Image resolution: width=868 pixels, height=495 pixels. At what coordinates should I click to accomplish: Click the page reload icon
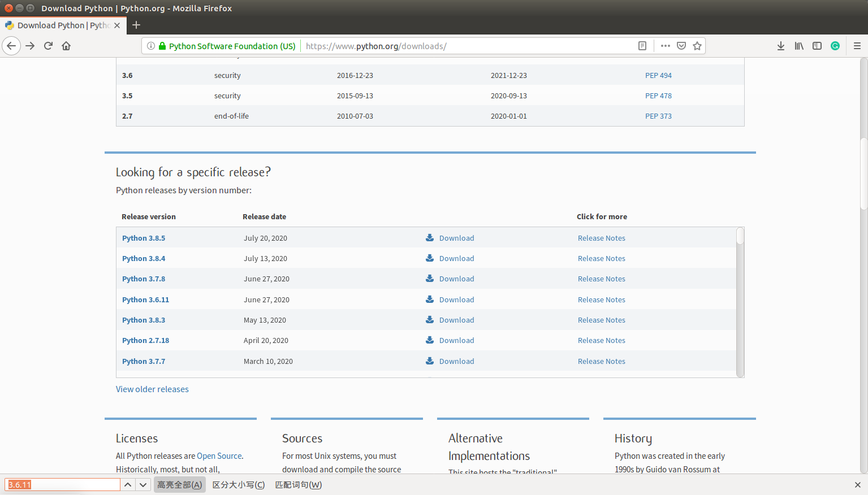coord(47,46)
